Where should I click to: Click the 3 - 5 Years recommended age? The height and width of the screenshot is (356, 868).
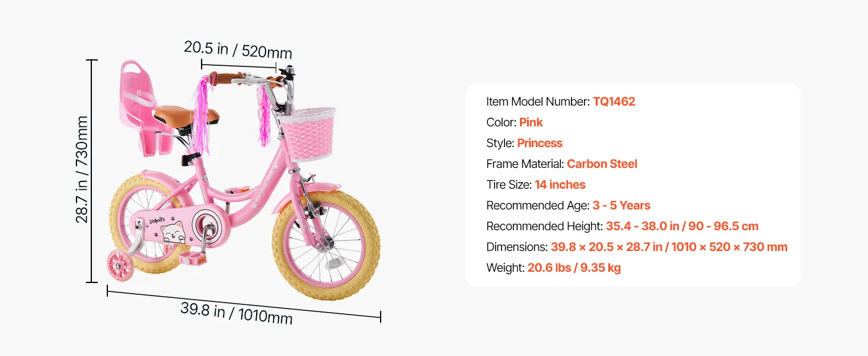pos(621,205)
